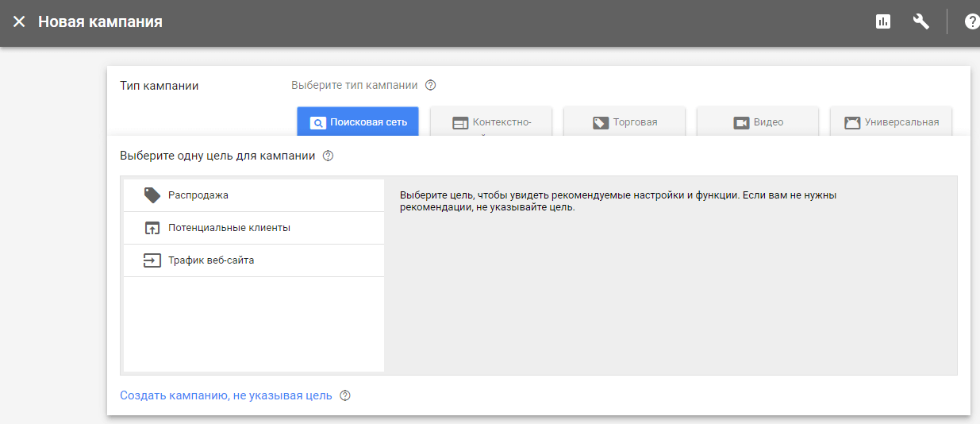Choose the Трафик веб-сайта goal
Image resolution: width=980 pixels, height=424 pixels.
point(254,260)
